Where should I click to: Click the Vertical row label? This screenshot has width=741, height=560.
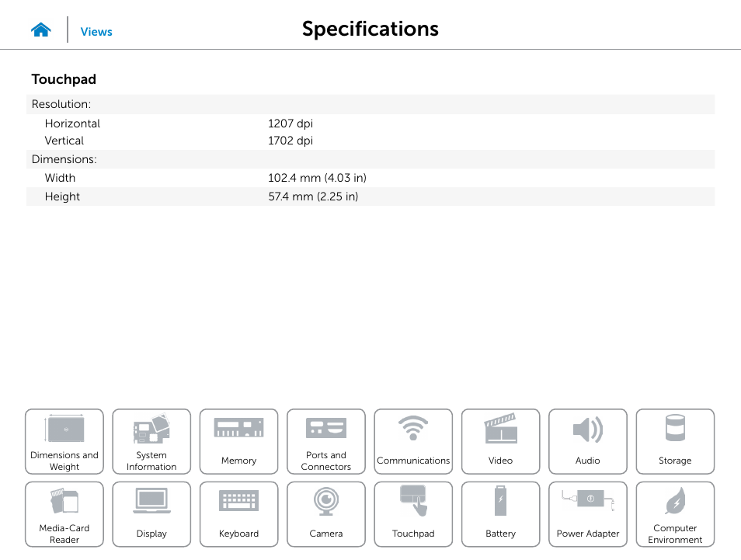click(64, 141)
